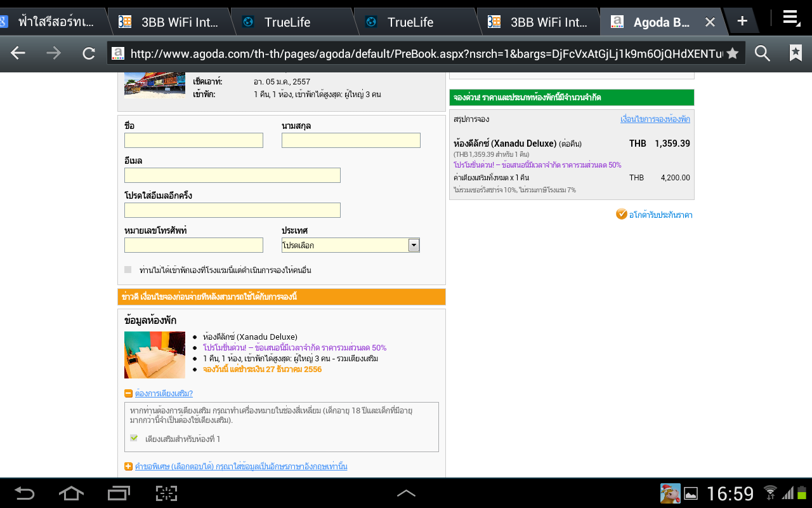Tap Android home button

coord(71,493)
